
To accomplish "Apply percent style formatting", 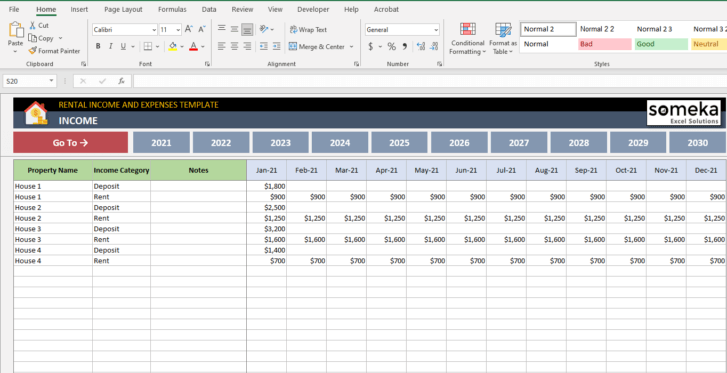I will pyautogui.click(x=392, y=46).
